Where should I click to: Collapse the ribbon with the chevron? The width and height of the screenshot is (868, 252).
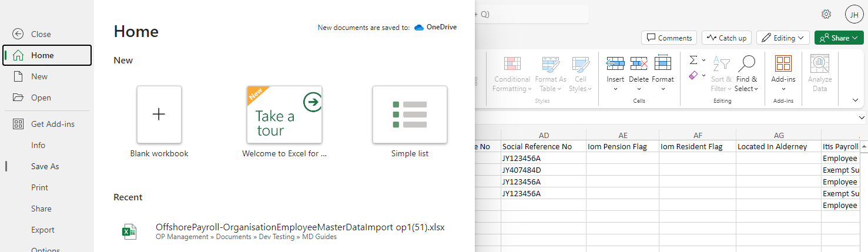855,100
